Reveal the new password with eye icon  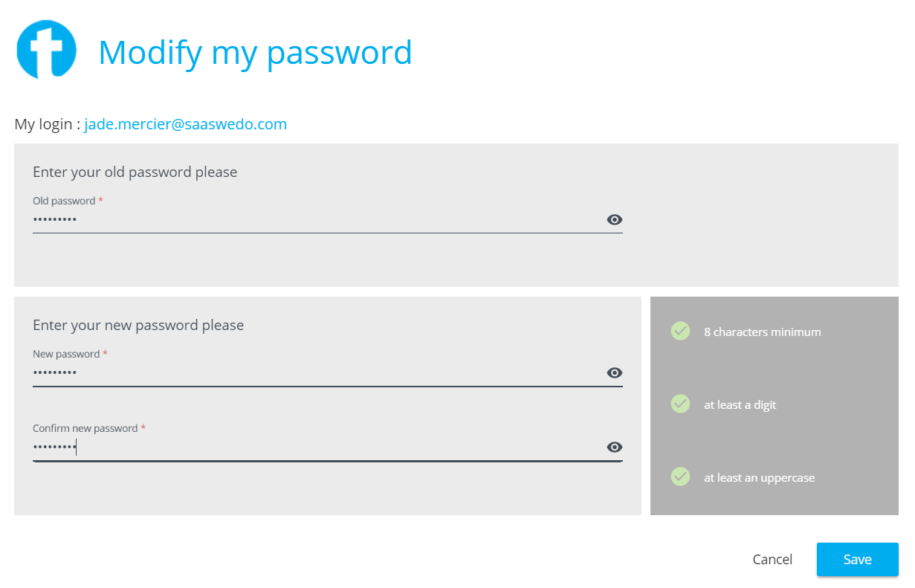tap(614, 372)
